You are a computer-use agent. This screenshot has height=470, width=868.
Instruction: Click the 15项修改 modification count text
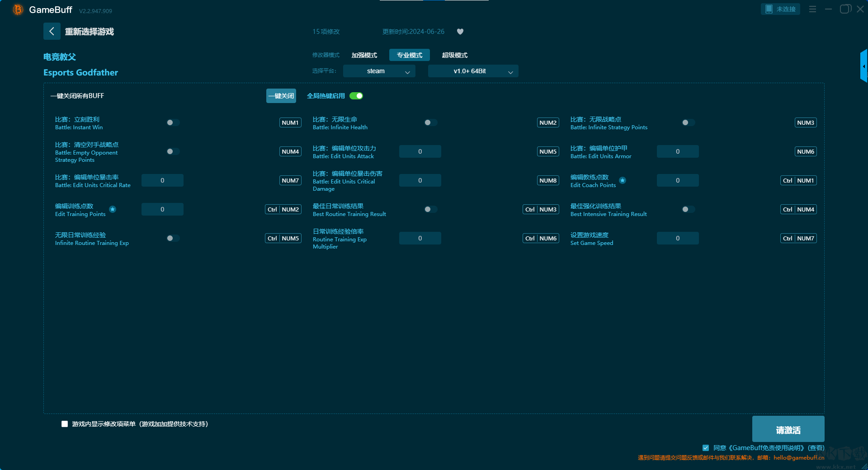pyautogui.click(x=326, y=32)
